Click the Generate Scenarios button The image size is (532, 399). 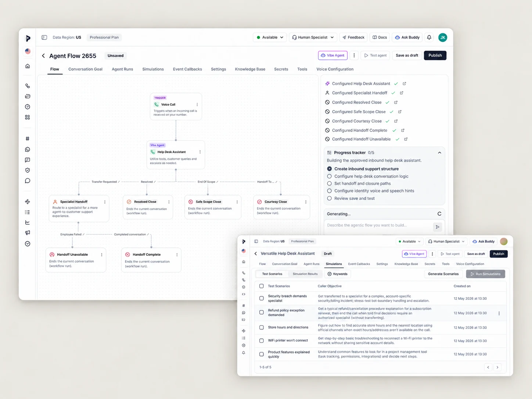[443, 274]
